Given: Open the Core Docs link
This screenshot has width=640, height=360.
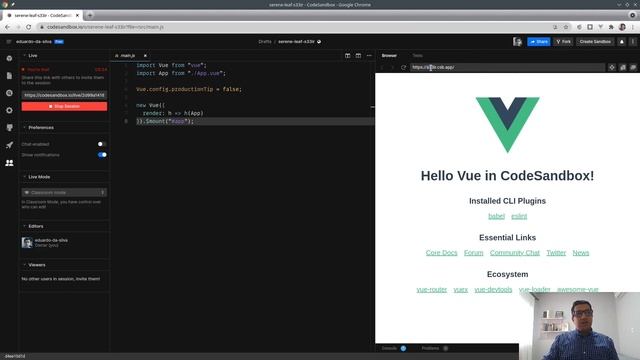Looking at the screenshot, I should click(441, 253).
